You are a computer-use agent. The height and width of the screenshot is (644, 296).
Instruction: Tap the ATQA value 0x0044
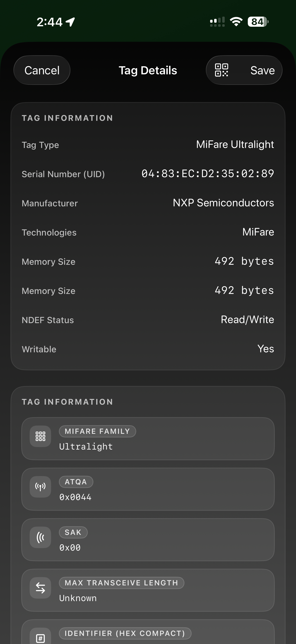(75, 497)
